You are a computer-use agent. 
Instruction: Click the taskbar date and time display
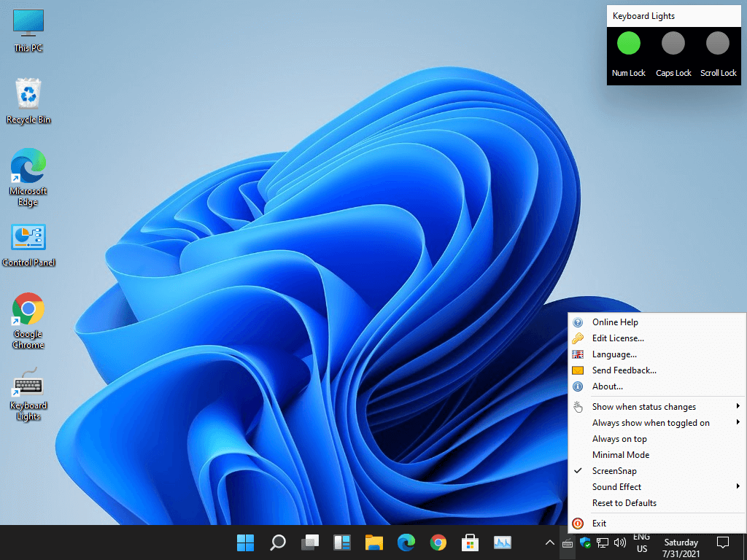pyautogui.click(x=681, y=547)
